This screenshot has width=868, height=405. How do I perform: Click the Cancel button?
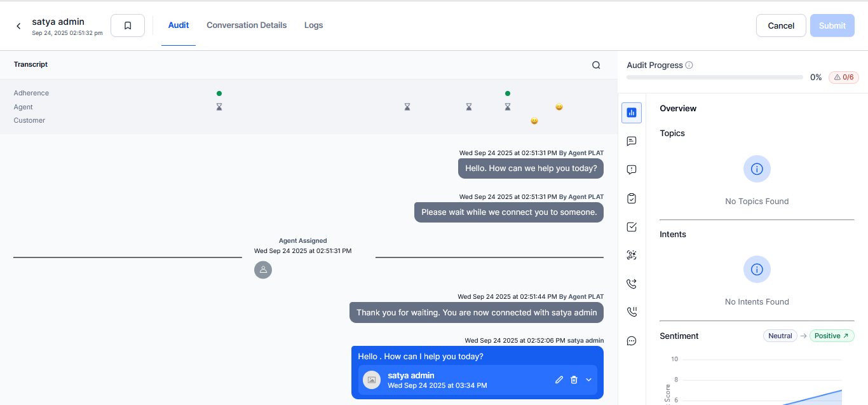click(781, 25)
